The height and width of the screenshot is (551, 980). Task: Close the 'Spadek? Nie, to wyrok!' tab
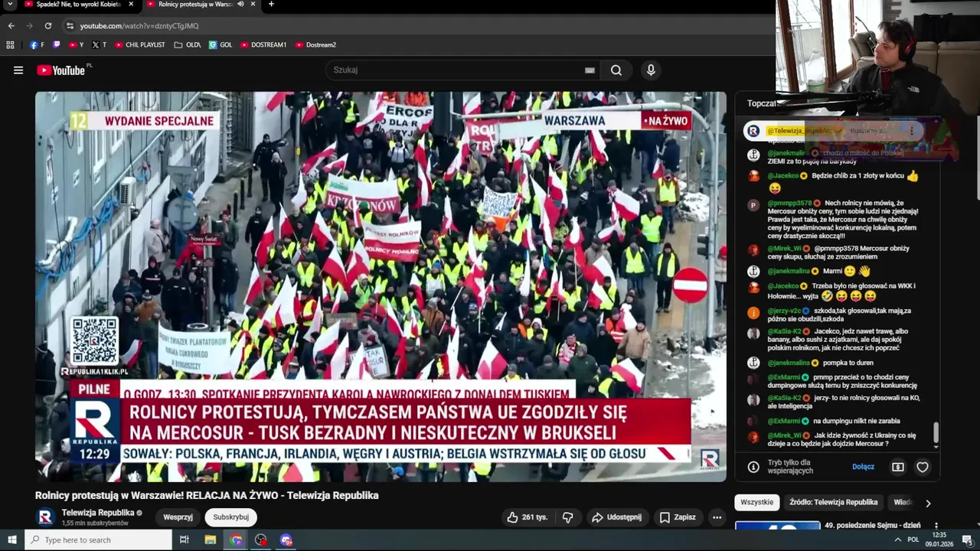pyautogui.click(x=132, y=5)
